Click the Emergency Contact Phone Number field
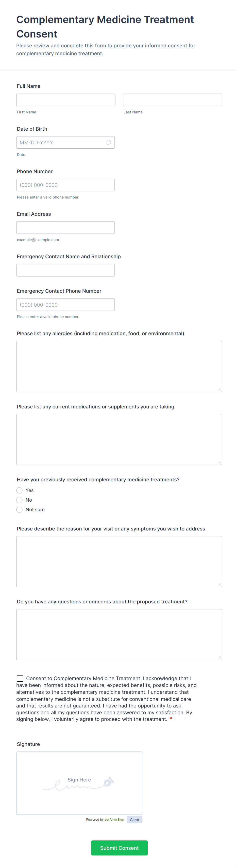 [x=65, y=304]
